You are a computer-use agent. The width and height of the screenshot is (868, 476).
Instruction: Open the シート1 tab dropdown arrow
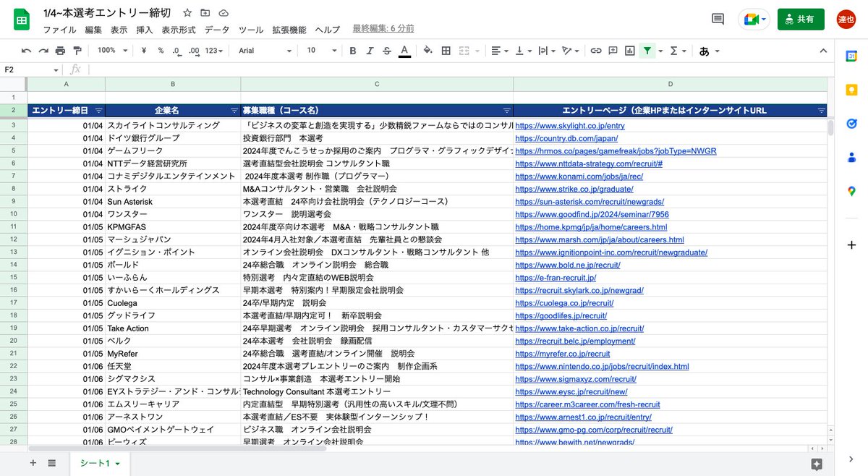pyautogui.click(x=117, y=464)
